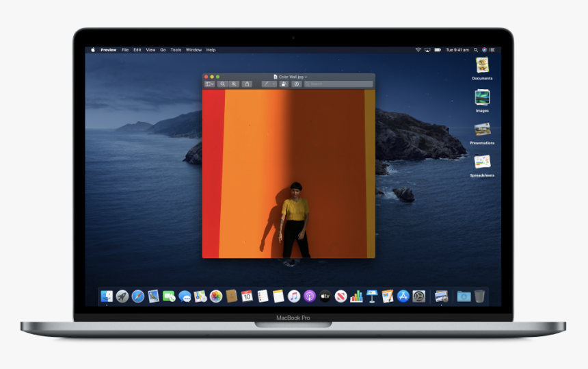Open Maps from the Dock
Screen dimensions: 588x369
click(x=200, y=296)
